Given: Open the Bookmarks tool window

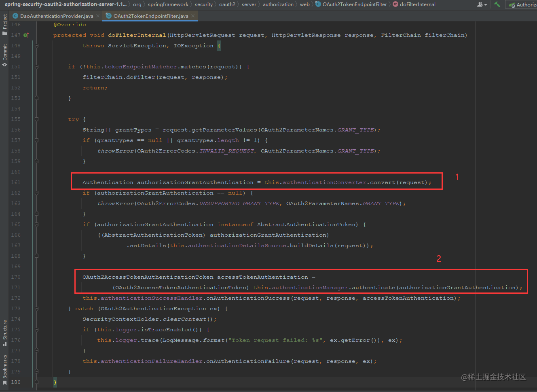Looking at the screenshot, I should click(4, 370).
